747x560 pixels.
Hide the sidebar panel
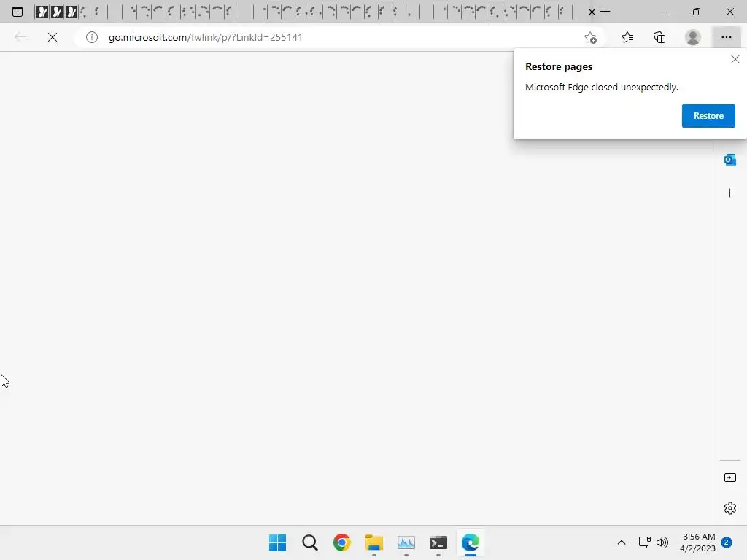[x=729, y=478]
